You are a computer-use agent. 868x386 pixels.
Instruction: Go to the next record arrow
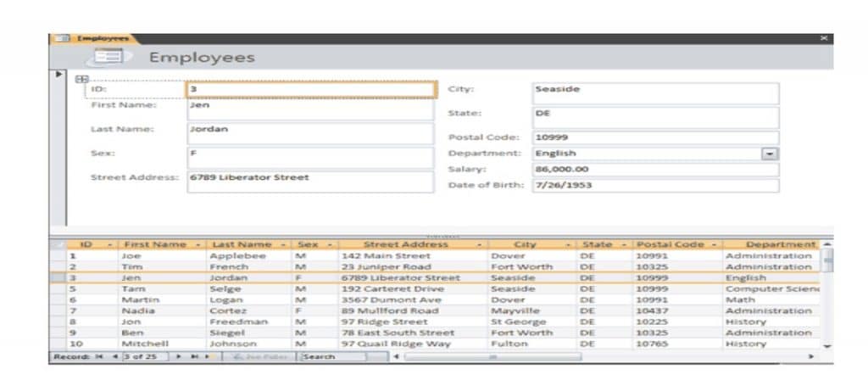(x=179, y=356)
